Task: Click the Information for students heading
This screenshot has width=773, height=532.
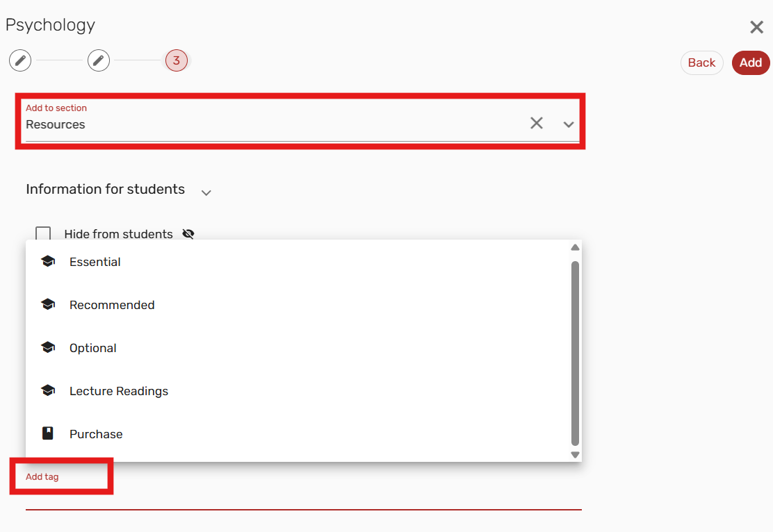Action: click(x=106, y=189)
